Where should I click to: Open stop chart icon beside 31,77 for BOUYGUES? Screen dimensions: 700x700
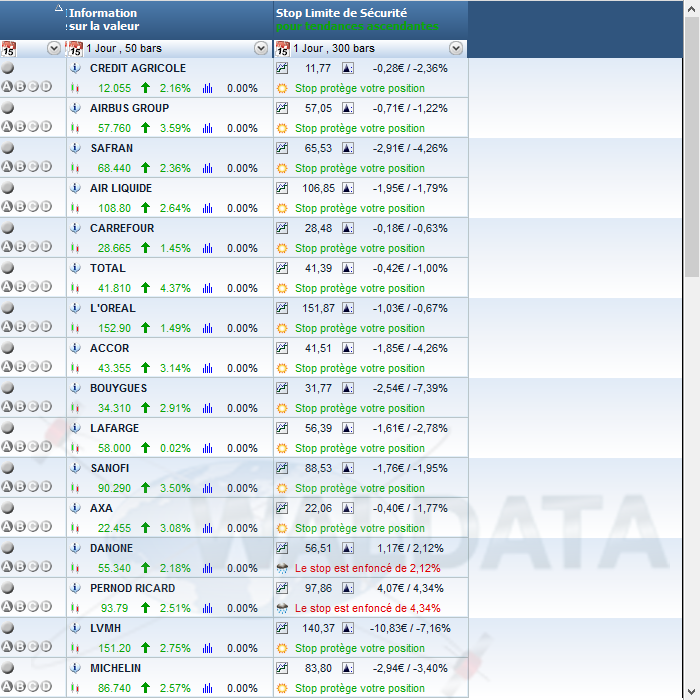pos(282,388)
